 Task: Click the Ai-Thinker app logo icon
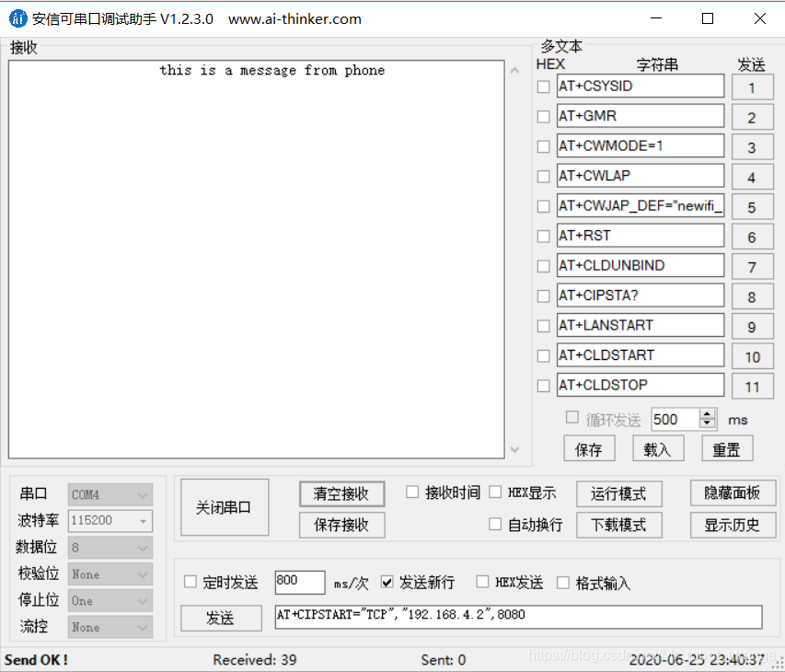pyautogui.click(x=18, y=18)
